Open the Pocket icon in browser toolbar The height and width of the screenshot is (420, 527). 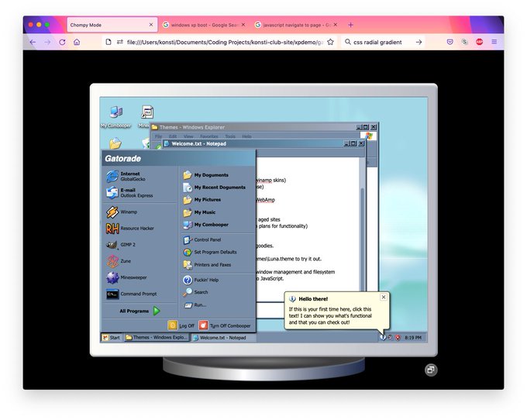tap(450, 42)
